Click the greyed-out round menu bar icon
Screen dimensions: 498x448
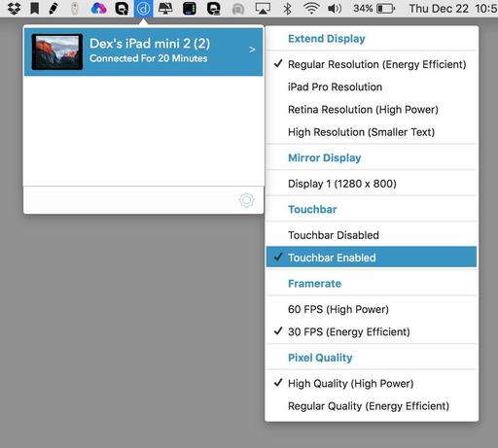pyautogui.click(x=238, y=9)
